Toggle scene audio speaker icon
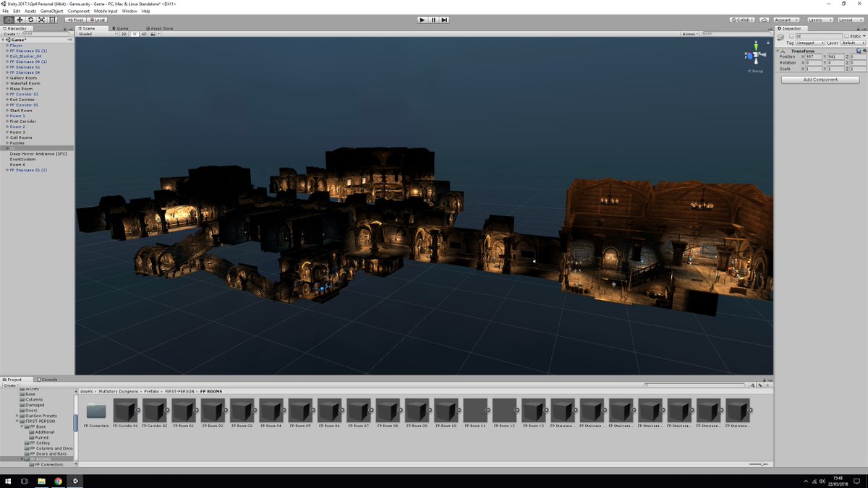This screenshot has width=868, height=488. (x=144, y=34)
